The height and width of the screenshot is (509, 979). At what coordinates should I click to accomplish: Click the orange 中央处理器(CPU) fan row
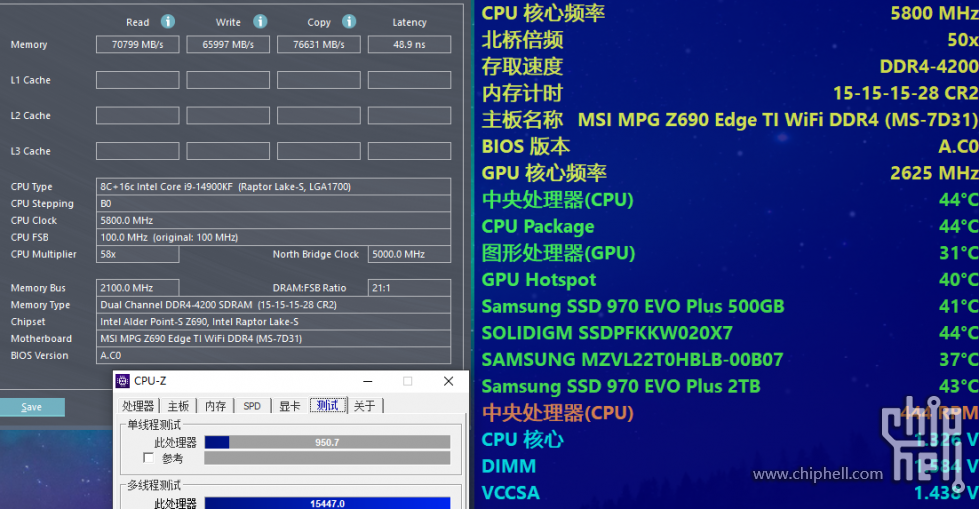pyautogui.click(x=729, y=413)
